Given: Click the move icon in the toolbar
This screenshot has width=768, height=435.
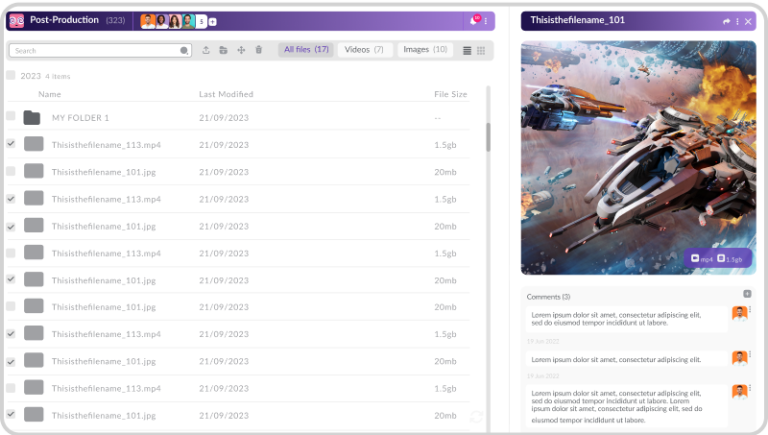Looking at the screenshot, I should (x=241, y=50).
